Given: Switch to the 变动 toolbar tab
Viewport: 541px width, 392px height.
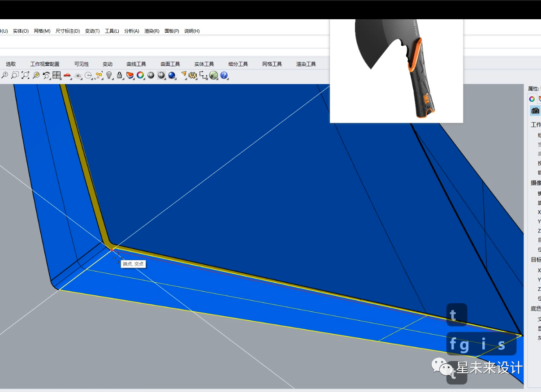Looking at the screenshot, I should click(108, 64).
